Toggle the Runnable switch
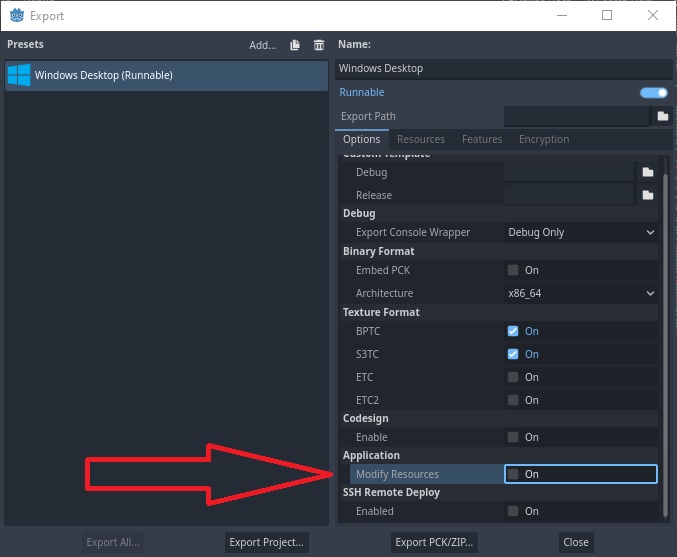677x557 pixels. (x=654, y=92)
